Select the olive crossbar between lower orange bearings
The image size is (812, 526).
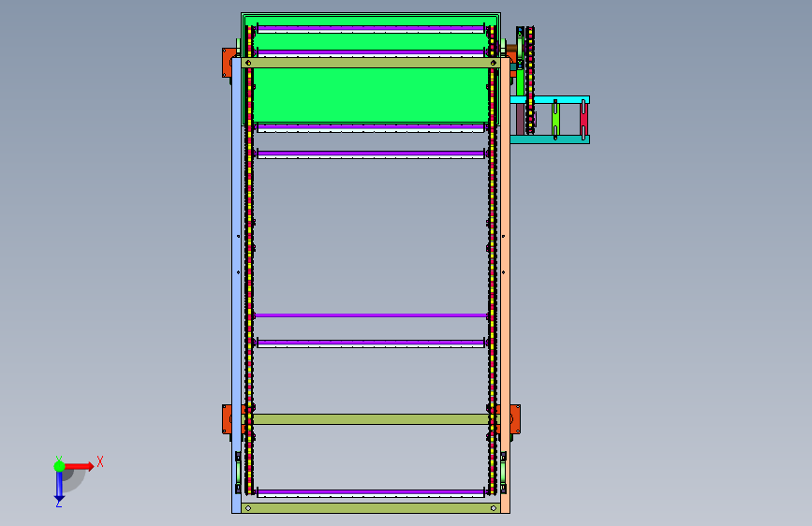371,418
